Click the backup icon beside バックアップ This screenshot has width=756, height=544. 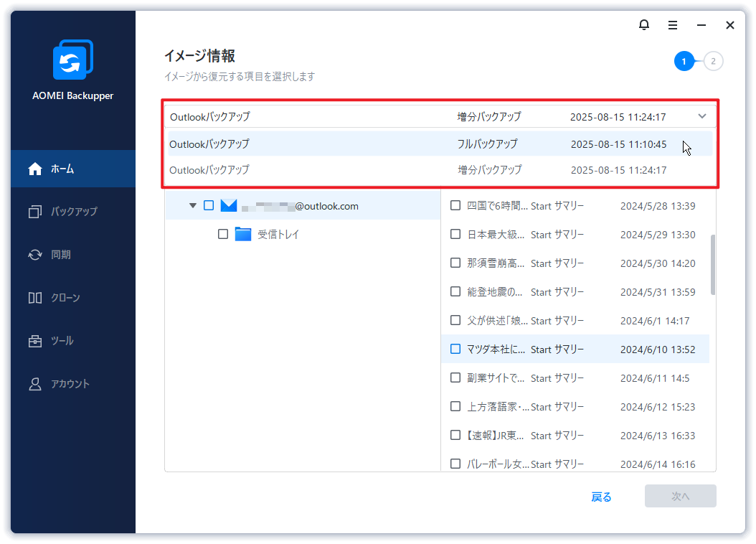[34, 211]
